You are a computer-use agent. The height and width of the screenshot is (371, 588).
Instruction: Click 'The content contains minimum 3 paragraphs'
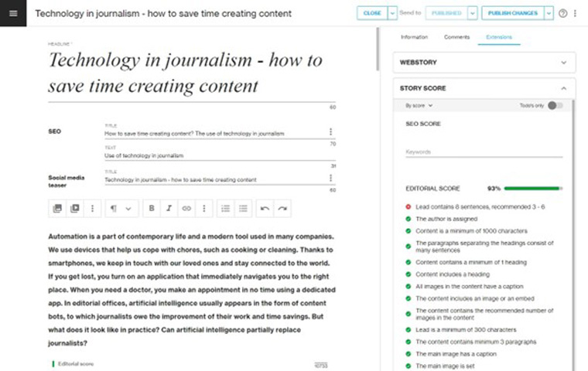click(476, 342)
